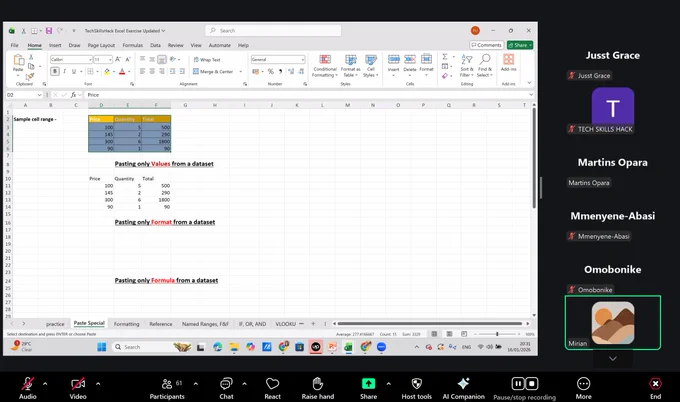Toggle Wrap Text
The image size is (680, 402).
[207, 60]
